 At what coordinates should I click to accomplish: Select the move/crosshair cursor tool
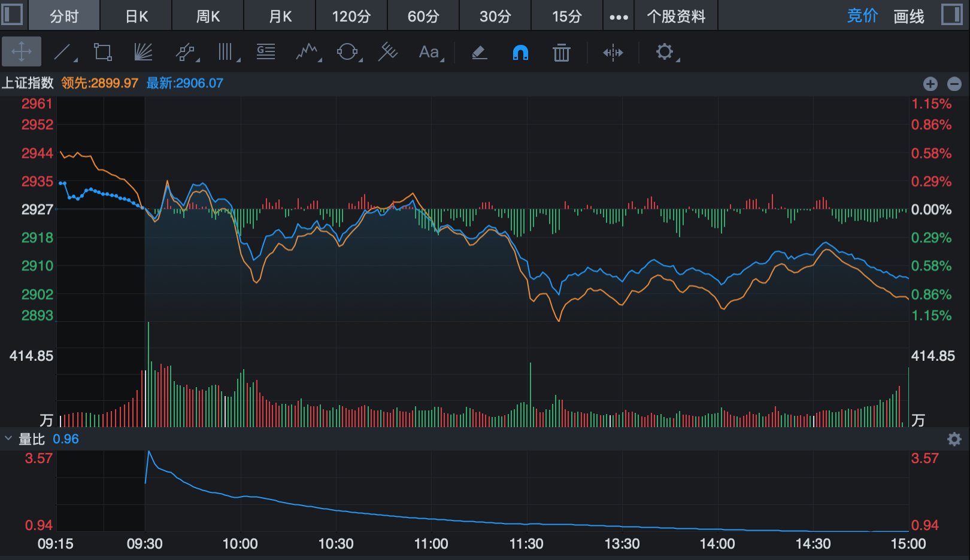point(22,51)
